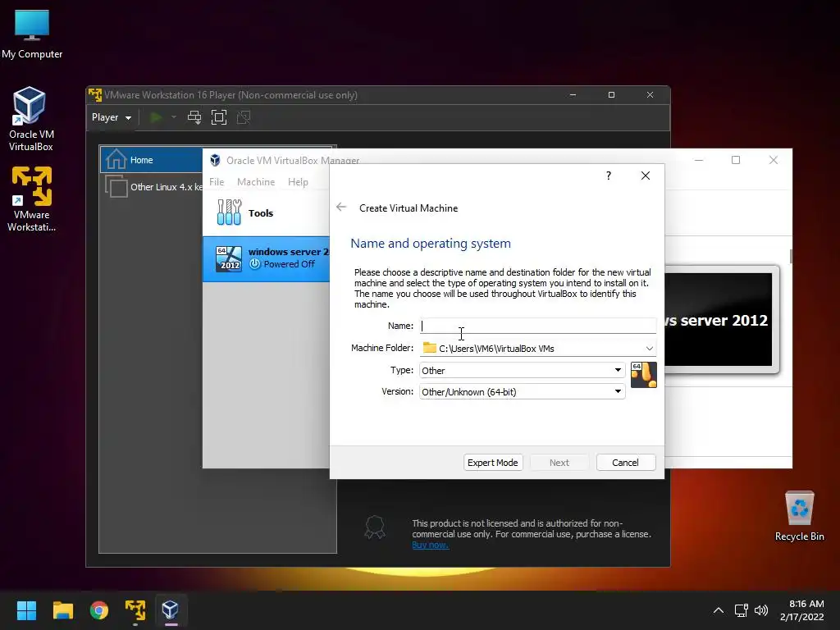Click the Buy now link in VMware
The height and width of the screenshot is (630, 840).
(430, 545)
